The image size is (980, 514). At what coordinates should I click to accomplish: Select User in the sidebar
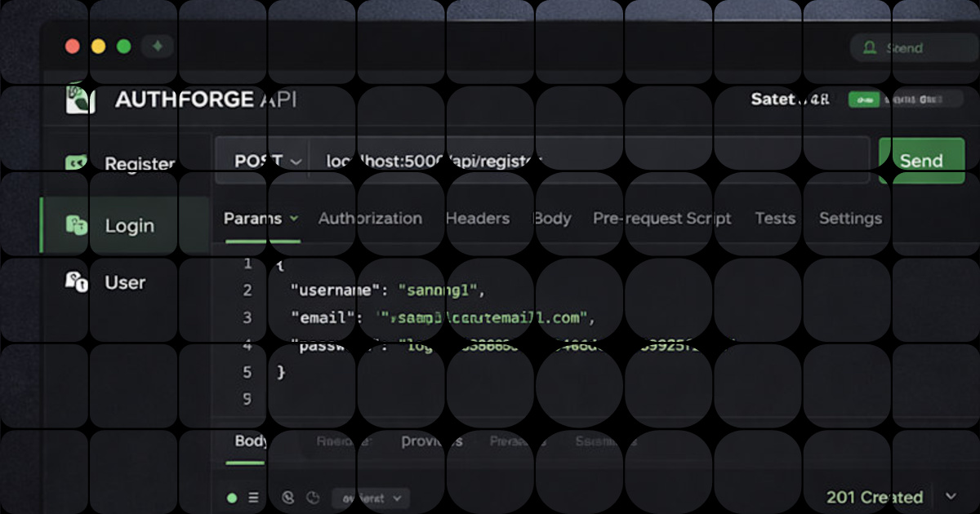coord(124,282)
